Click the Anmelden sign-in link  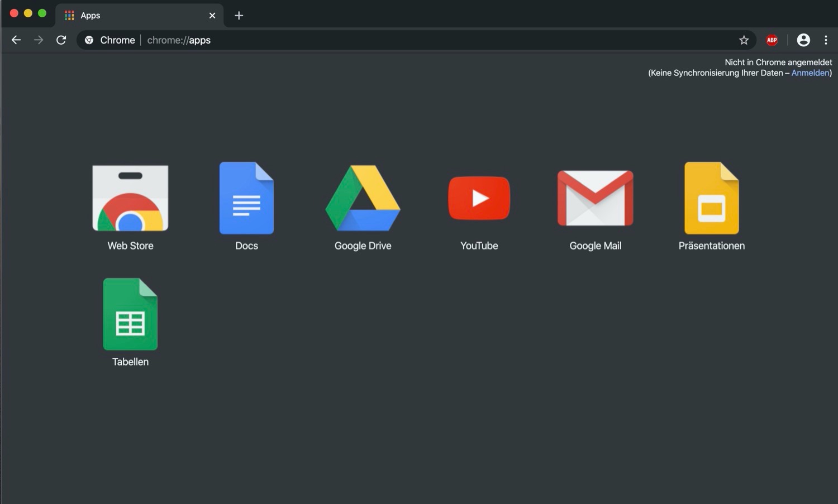[810, 73]
